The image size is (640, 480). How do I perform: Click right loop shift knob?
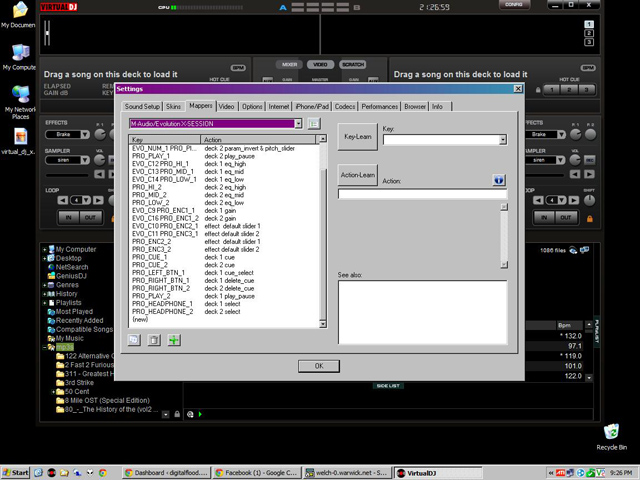pos(589,200)
